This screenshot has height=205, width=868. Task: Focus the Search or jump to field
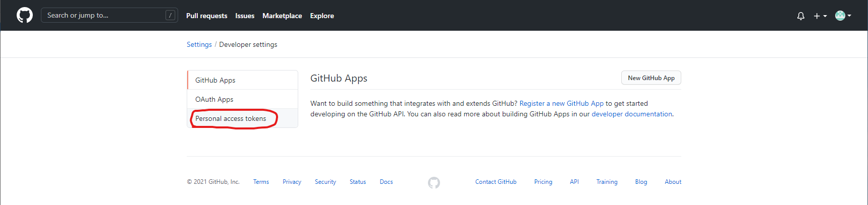point(110,15)
